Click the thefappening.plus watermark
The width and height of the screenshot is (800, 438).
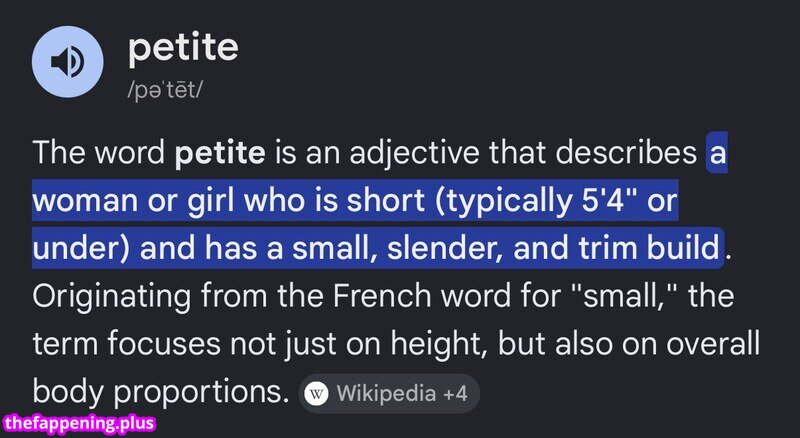click(79, 424)
